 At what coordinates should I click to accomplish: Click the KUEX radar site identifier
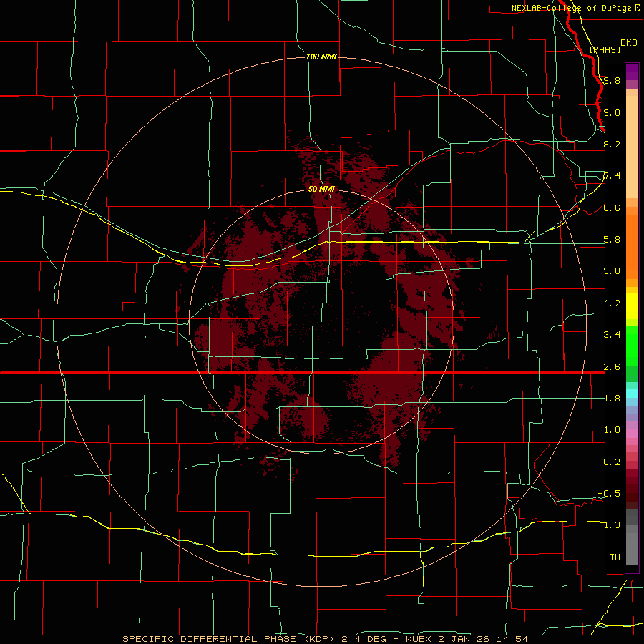(419, 639)
